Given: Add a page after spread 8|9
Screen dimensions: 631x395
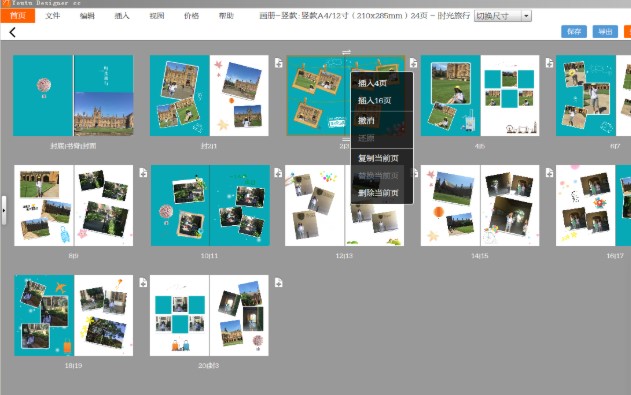Looking at the screenshot, I should [143, 173].
